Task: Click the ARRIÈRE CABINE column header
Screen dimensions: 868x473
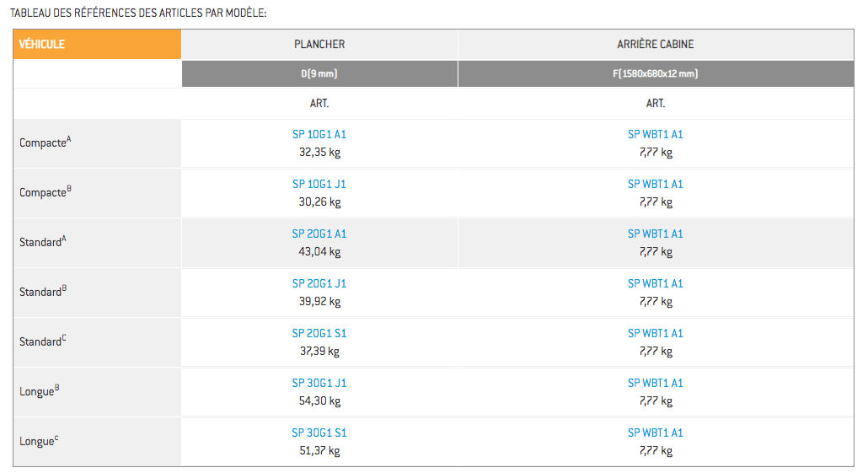Action: coord(655,45)
